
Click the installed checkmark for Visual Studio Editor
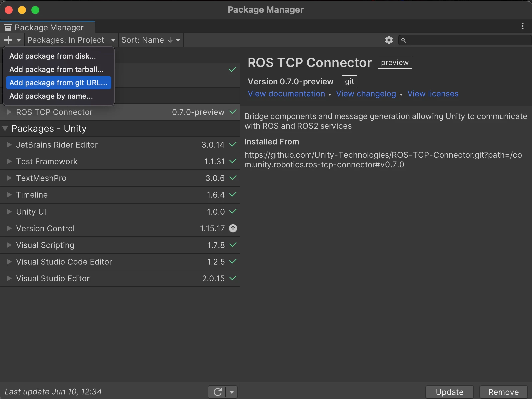click(x=233, y=278)
